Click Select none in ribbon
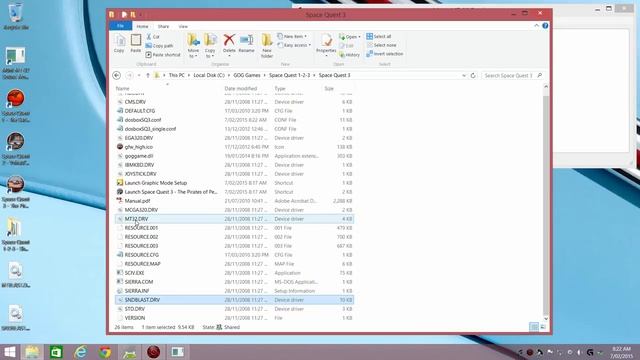This screenshot has width=640, height=360. tap(381, 45)
